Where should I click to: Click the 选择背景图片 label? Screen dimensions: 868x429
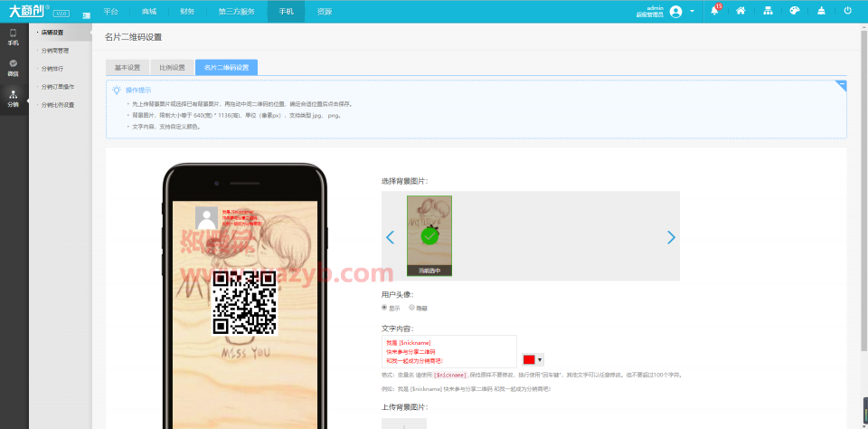[405, 181]
